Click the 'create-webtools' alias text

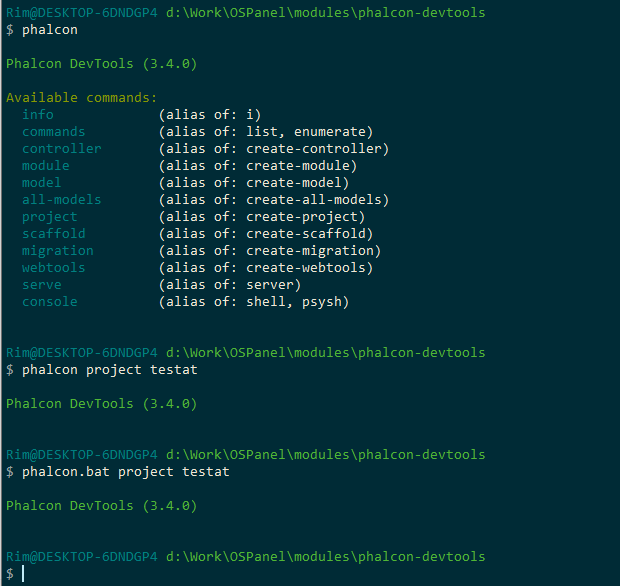[x=306, y=268]
